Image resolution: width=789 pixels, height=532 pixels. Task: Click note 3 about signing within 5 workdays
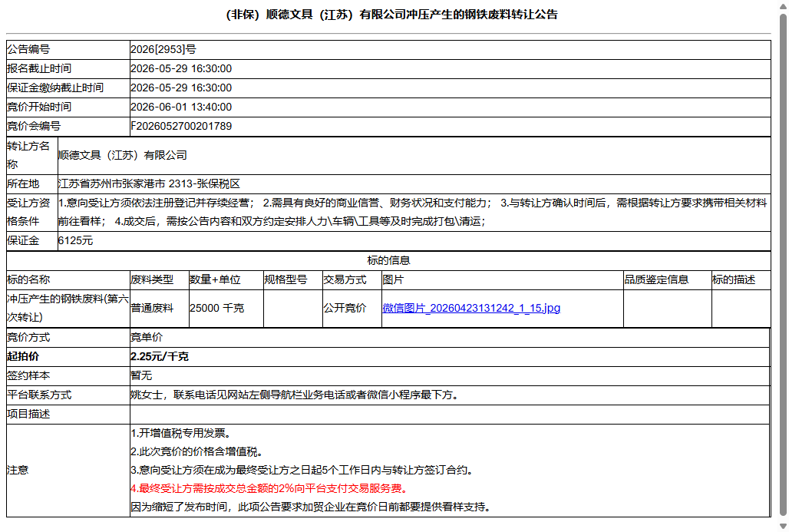(303, 471)
